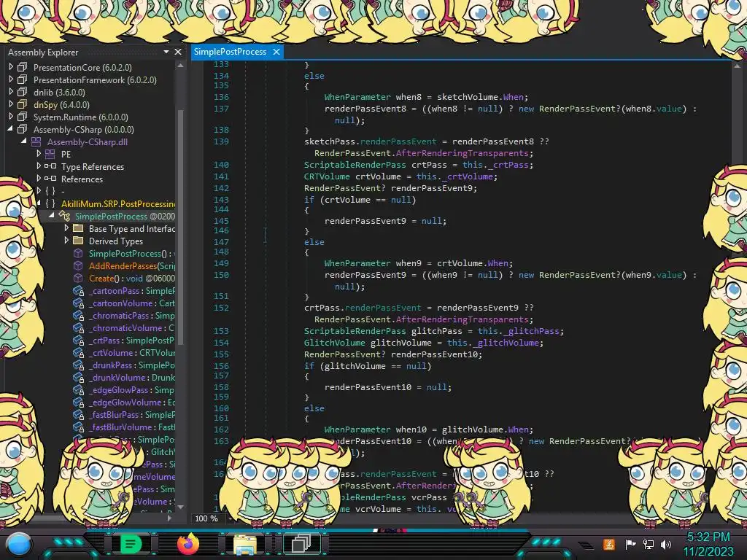This screenshot has height=560, width=747.
Task: Select the _fastBlurVolume field
Action: tap(132, 427)
